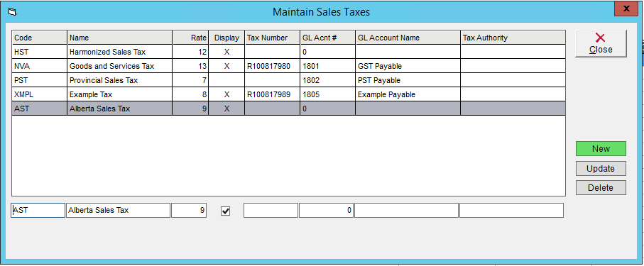
Task: Click the window system icon in title bar
Action: pos(12,12)
